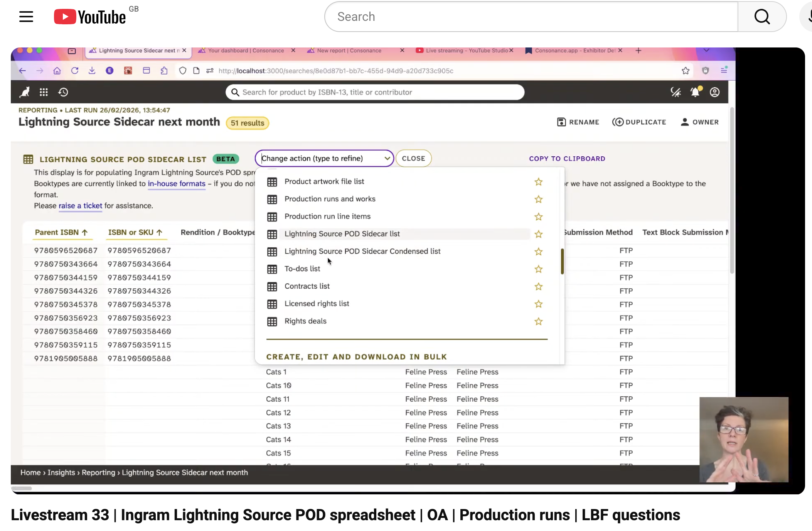Favorite the Product artwork file list star
This screenshot has height=531, width=812.
[539, 182]
